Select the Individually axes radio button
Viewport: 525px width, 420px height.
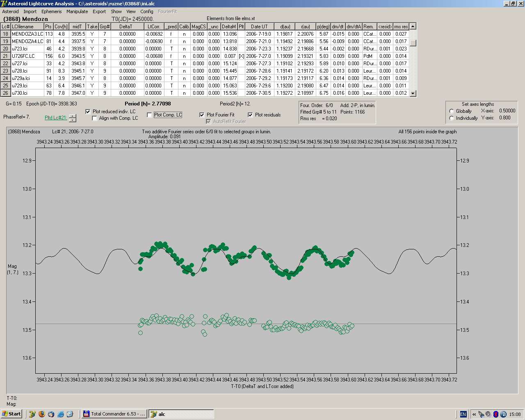[452, 118]
